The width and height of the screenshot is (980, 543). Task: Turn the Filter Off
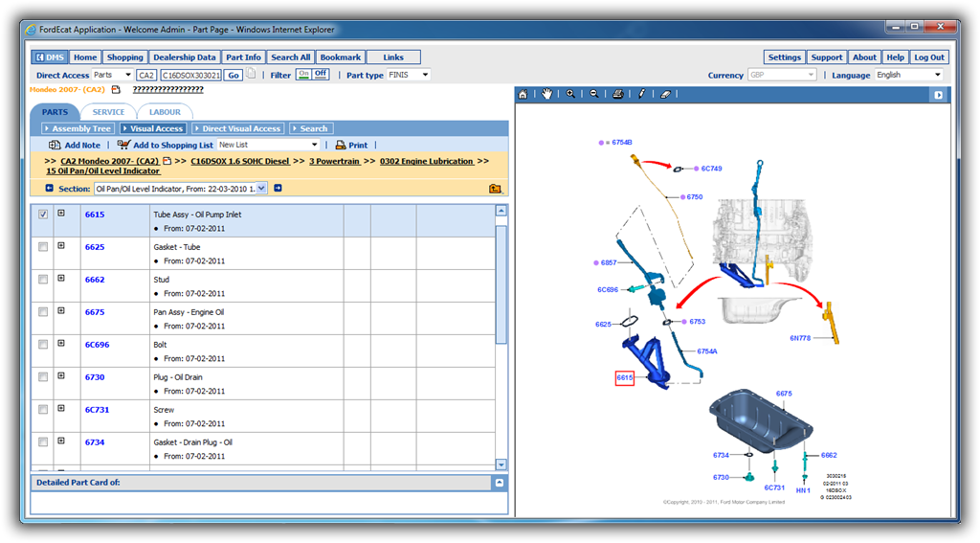point(321,74)
